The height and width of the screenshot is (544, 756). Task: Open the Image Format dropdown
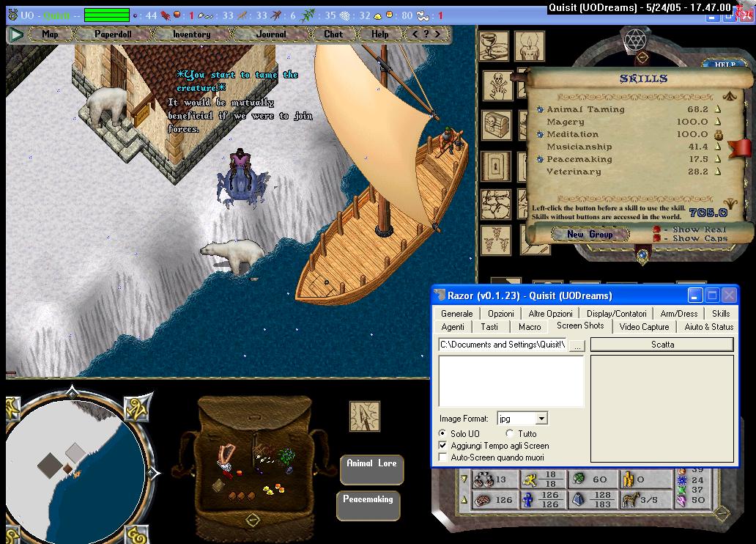point(542,418)
